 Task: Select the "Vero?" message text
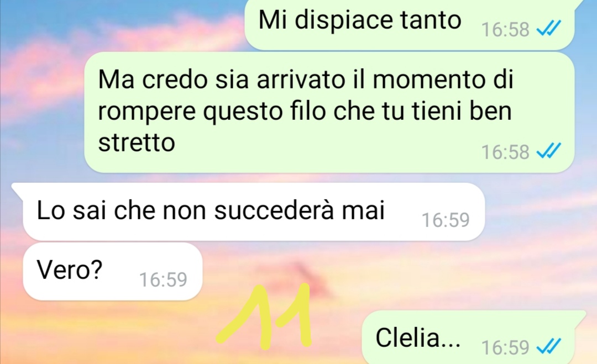pyautogui.click(x=70, y=270)
